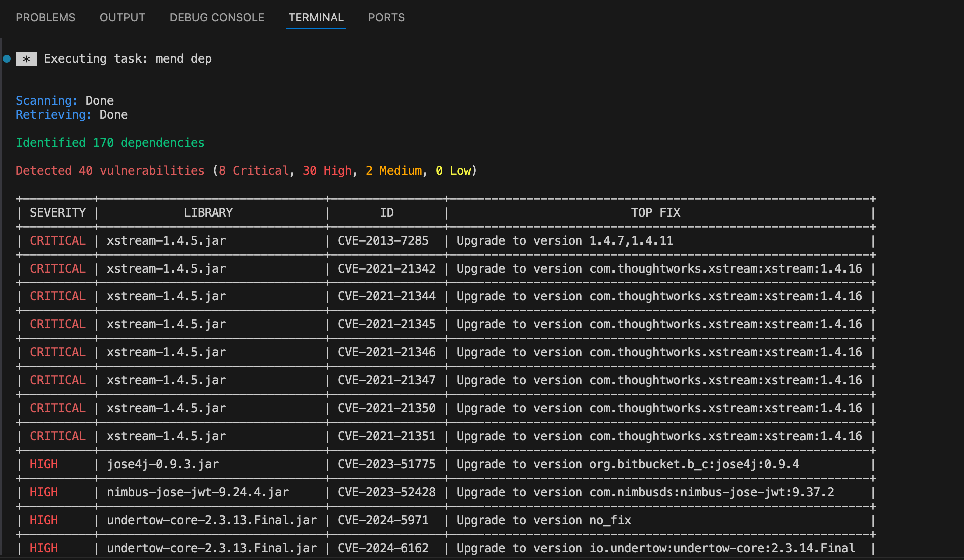
Task: Select the 'Identified 170 dependencies' text
Action: tap(110, 142)
